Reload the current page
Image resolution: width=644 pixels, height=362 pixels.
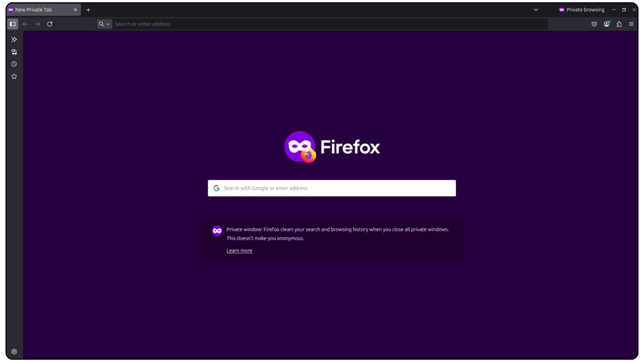click(50, 24)
